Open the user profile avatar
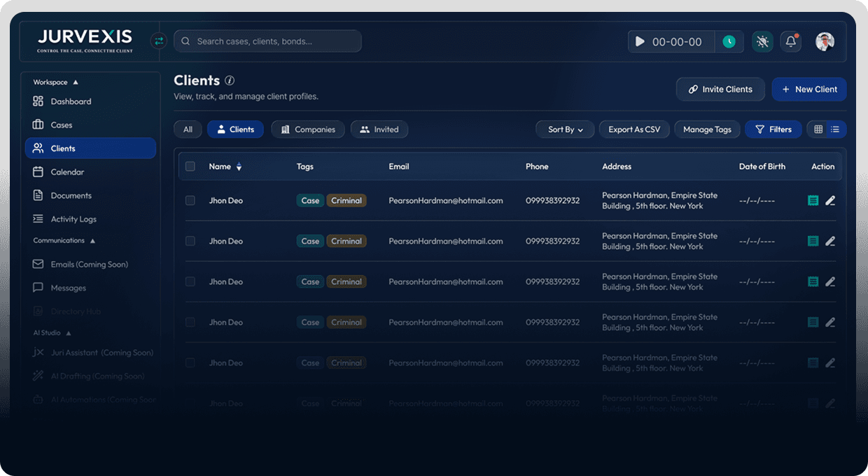Screen dimensions: 868x476 point(825,42)
